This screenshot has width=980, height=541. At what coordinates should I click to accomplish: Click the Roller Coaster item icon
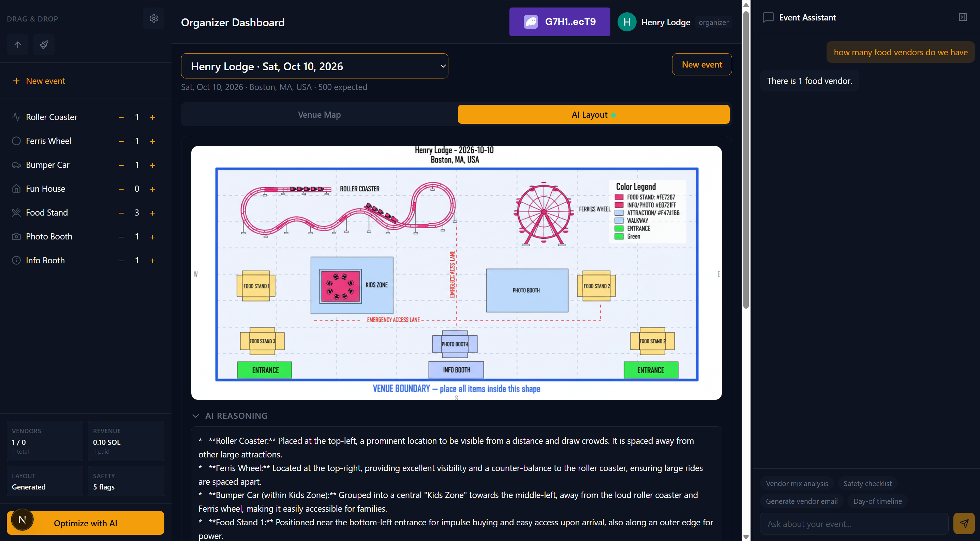[16, 117]
